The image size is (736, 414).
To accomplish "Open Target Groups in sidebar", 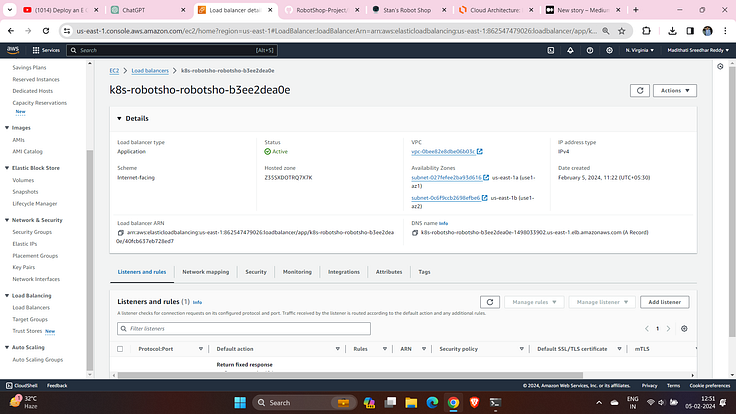I will pyautogui.click(x=30, y=320).
